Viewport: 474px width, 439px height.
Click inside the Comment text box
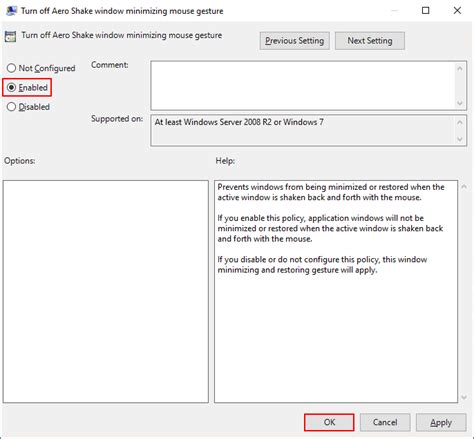[303, 85]
